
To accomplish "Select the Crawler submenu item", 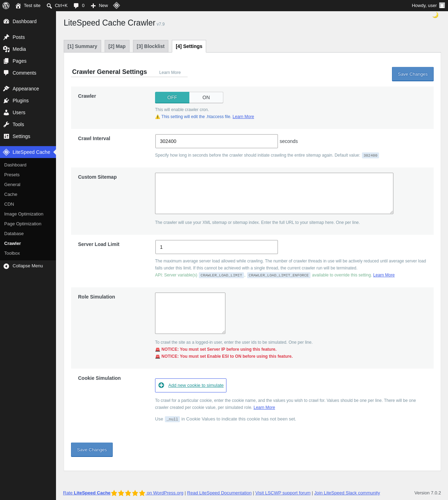I will pyautogui.click(x=13, y=244).
